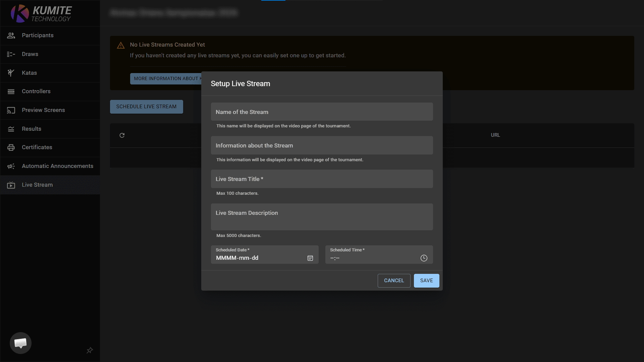Select Automatic Announcements in the sidebar
The height and width of the screenshot is (362, 644).
click(x=57, y=166)
